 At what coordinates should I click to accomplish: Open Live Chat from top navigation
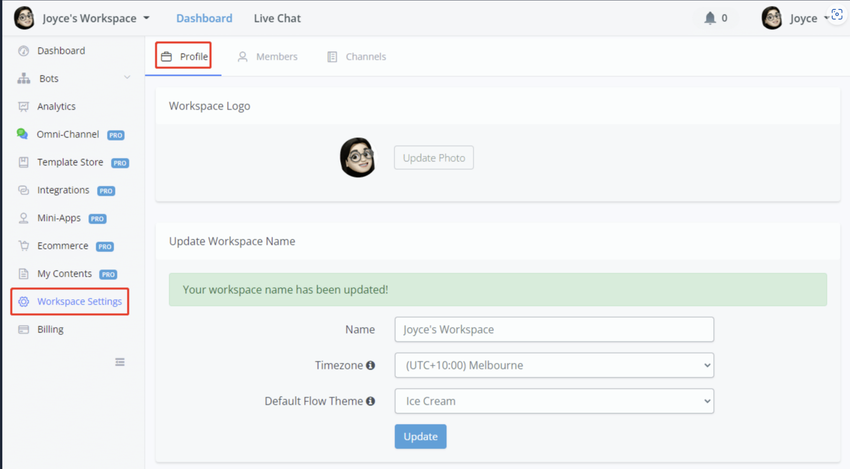coord(277,18)
